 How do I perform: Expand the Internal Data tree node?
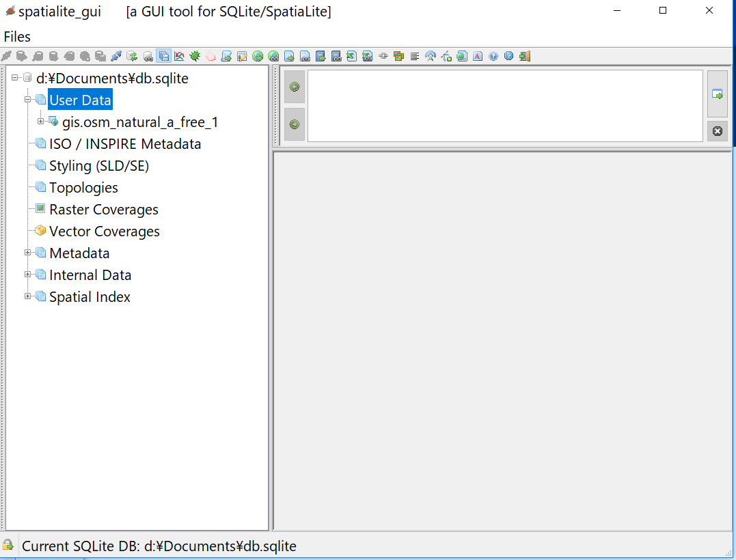click(28, 275)
